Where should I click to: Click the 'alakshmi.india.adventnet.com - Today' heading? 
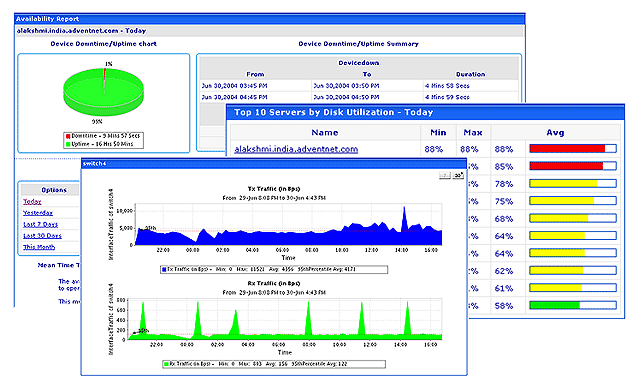click(x=81, y=31)
